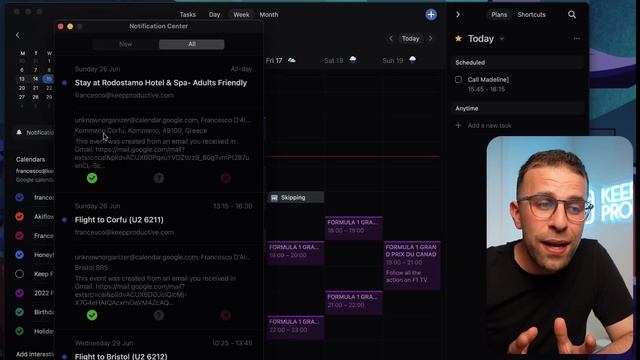
Task: Toggle the Birthdays calendar checkbox
Action: pyautogui.click(x=20, y=312)
